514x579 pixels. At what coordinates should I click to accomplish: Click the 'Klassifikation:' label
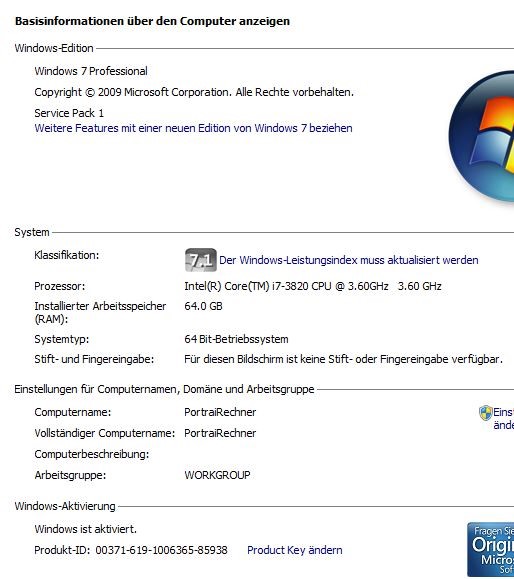[x=66, y=255]
